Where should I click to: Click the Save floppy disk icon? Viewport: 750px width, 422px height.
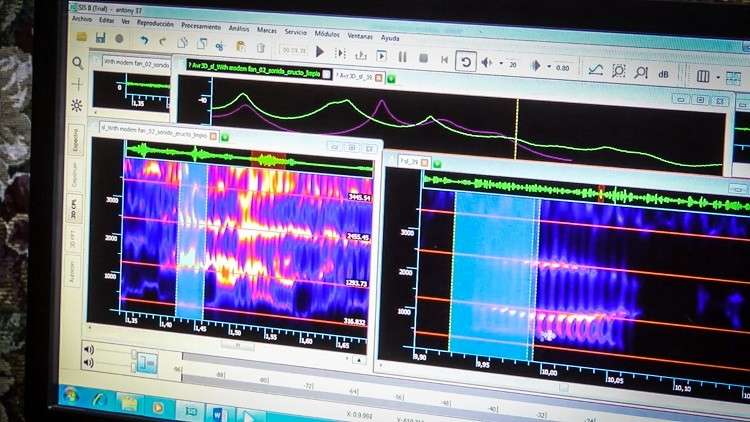100,38
